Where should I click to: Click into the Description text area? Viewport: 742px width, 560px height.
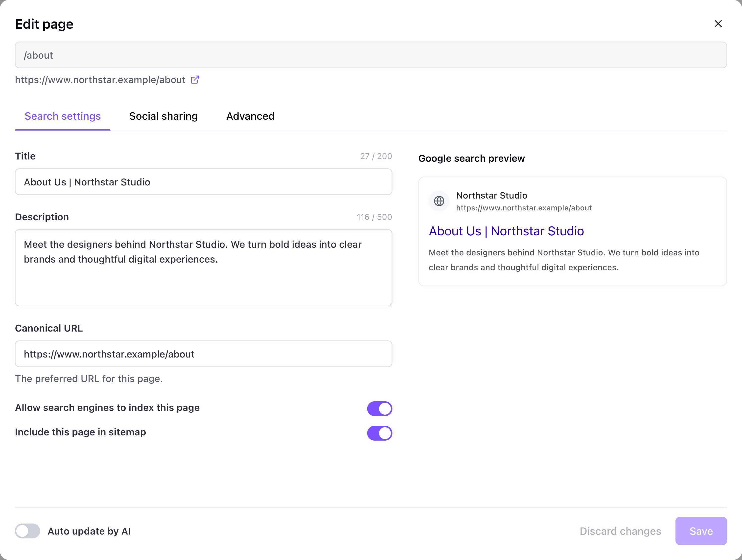203,268
